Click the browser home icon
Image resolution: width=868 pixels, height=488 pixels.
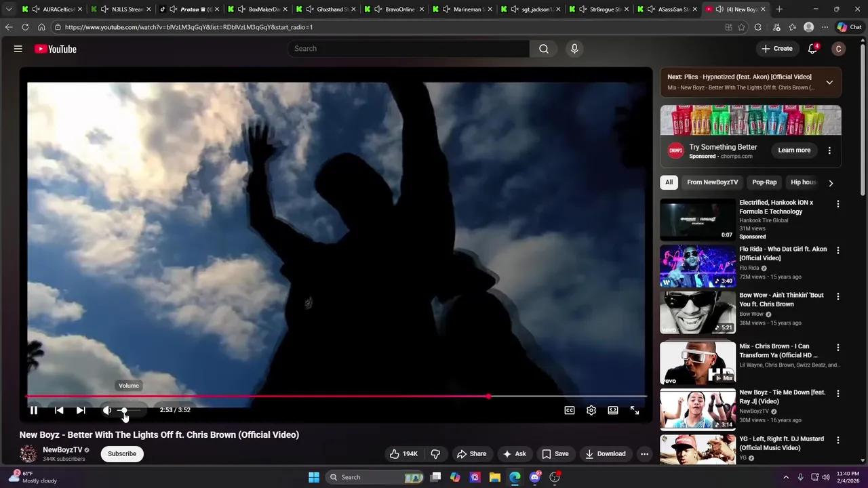click(x=41, y=27)
